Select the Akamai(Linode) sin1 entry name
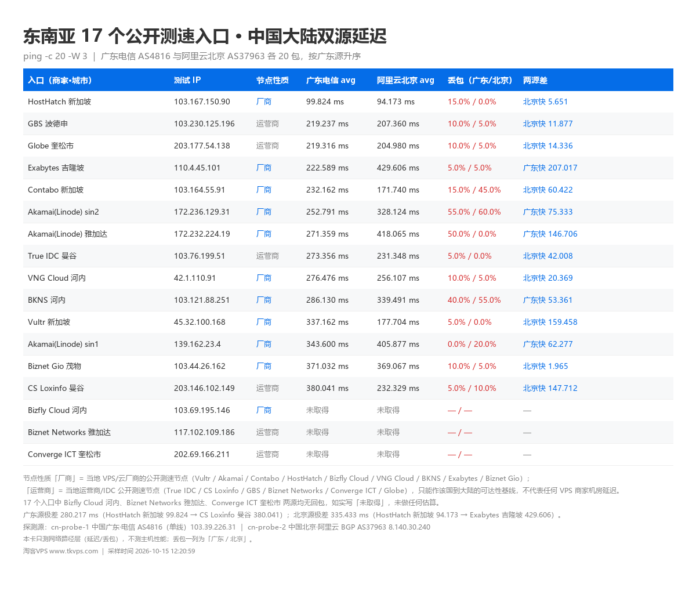 63,344
